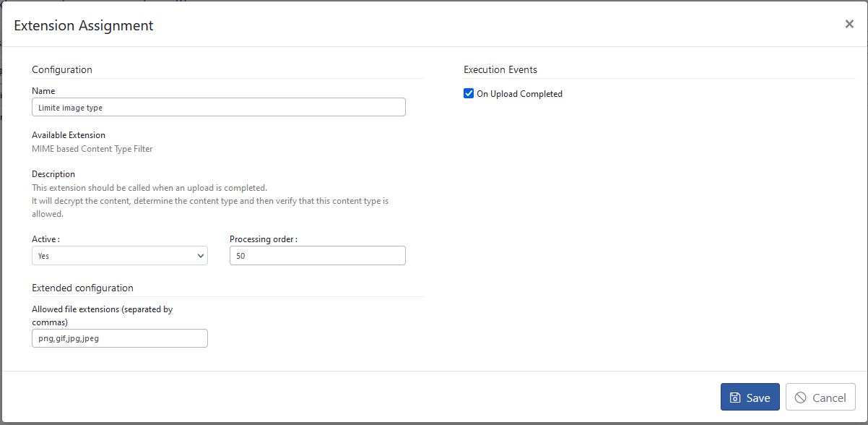Screen dimensions: 868x425
Task: Focus the Name field containing Limite image type
Action: tap(218, 107)
